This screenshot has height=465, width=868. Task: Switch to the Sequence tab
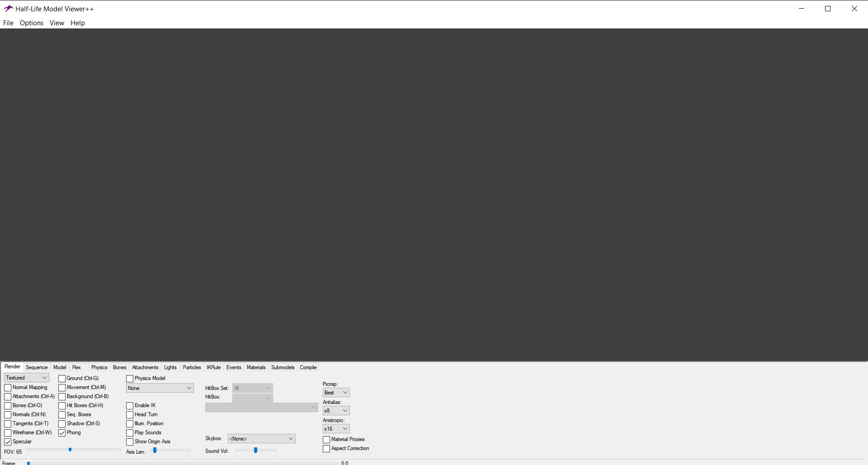click(37, 367)
